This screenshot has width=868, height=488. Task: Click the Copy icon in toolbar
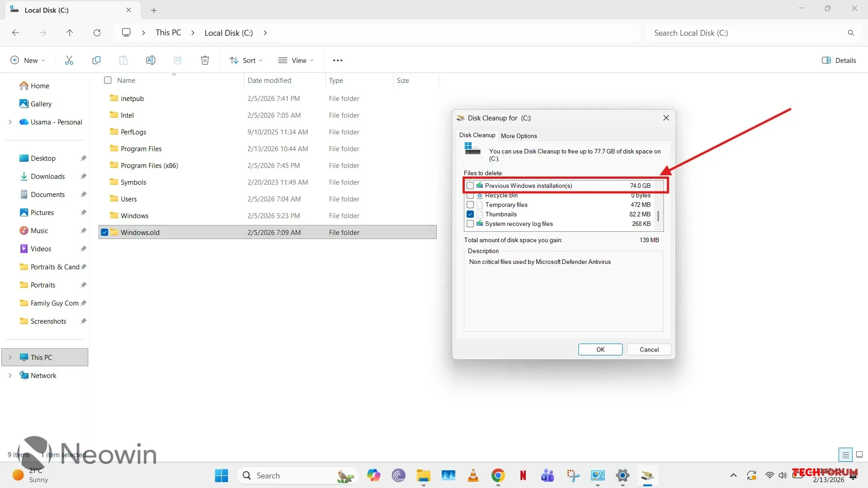96,60
